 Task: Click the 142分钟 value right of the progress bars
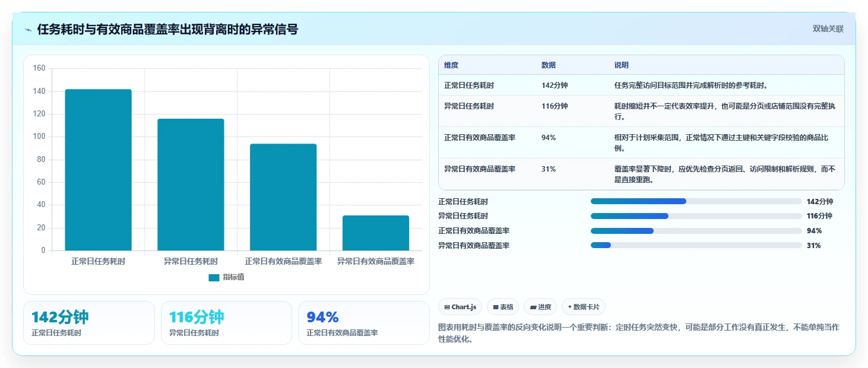point(820,202)
